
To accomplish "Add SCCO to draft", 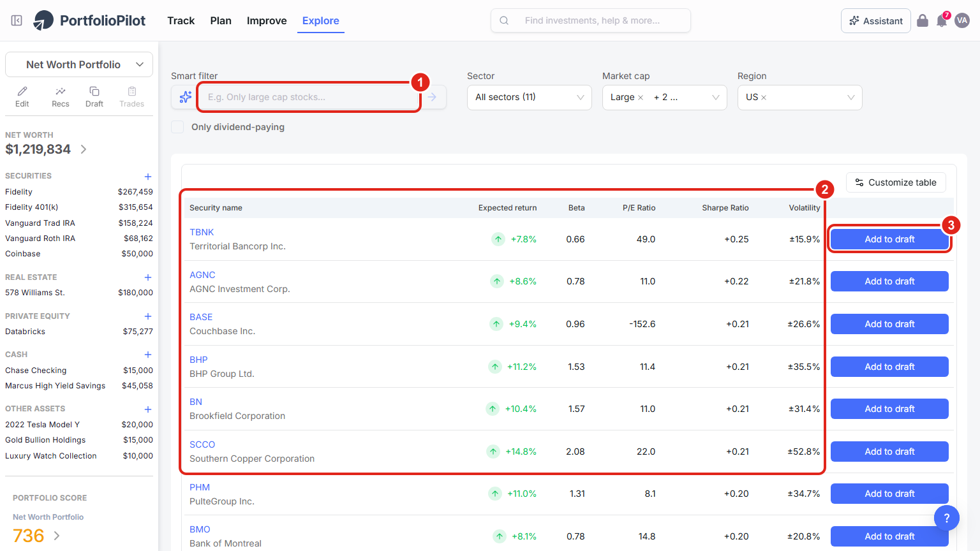I will click(889, 452).
